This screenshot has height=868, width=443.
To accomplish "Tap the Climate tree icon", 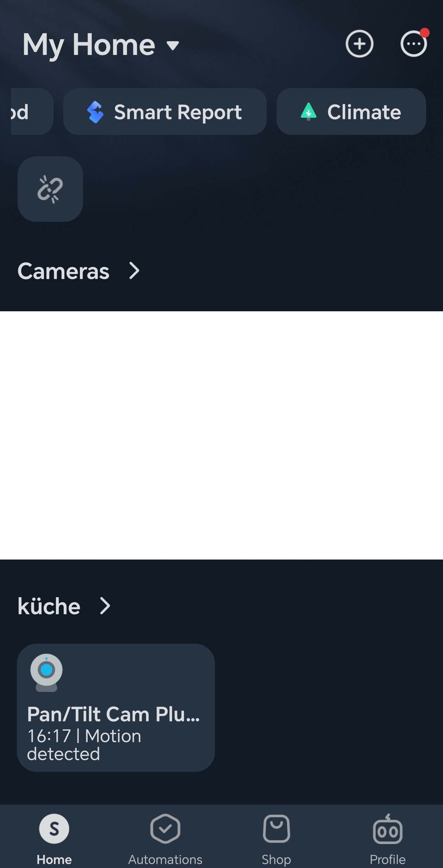I will point(309,112).
